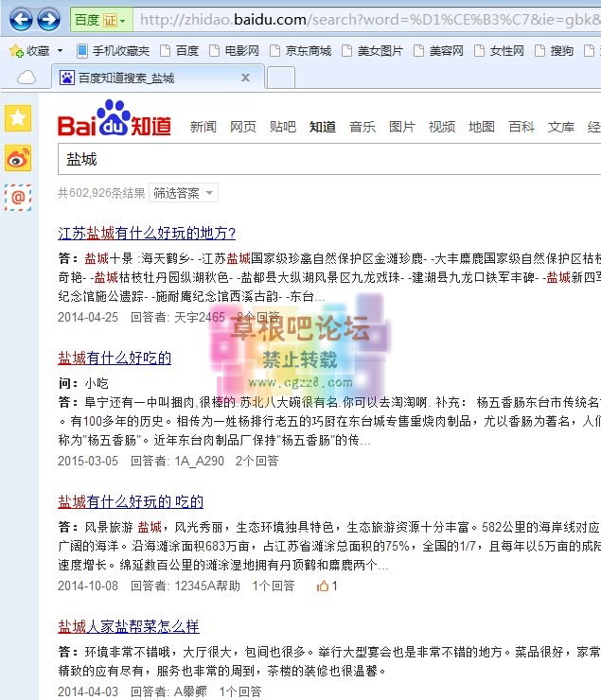Switch to the 新闻 navigation tab
The width and height of the screenshot is (601, 700).
click(x=203, y=127)
